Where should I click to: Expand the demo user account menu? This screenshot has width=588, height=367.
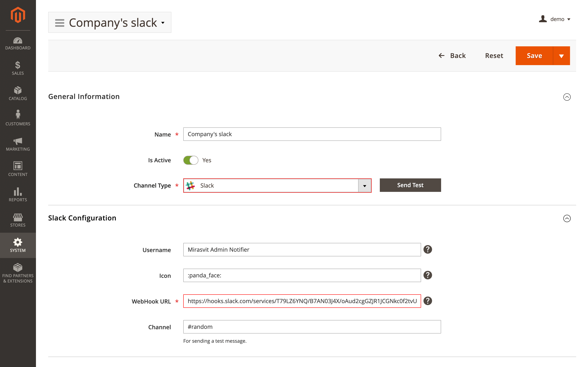click(x=558, y=19)
